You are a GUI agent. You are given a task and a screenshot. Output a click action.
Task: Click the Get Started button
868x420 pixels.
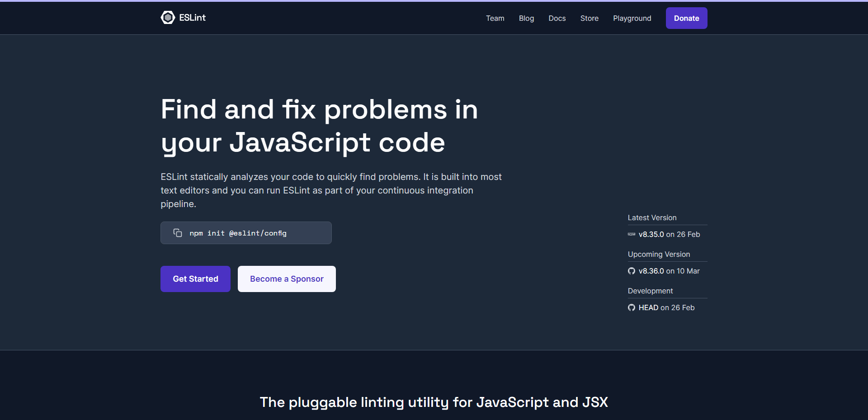click(x=195, y=279)
